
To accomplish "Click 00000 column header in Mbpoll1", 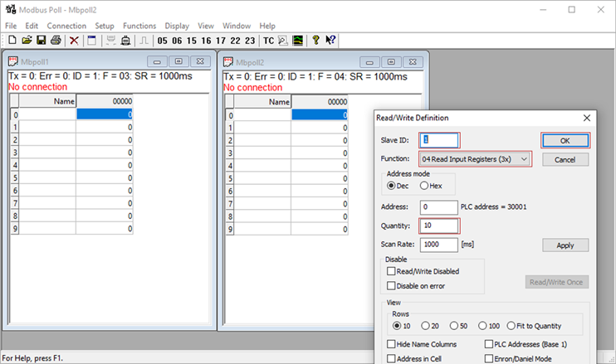I will pos(105,101).
